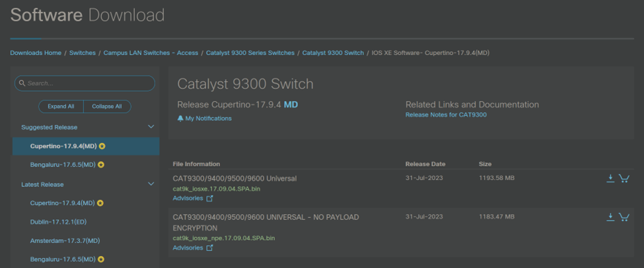
Task: Download the cat9k_iosxe.17.09.04.SPA.bin file
Action: tap(610, 178)
